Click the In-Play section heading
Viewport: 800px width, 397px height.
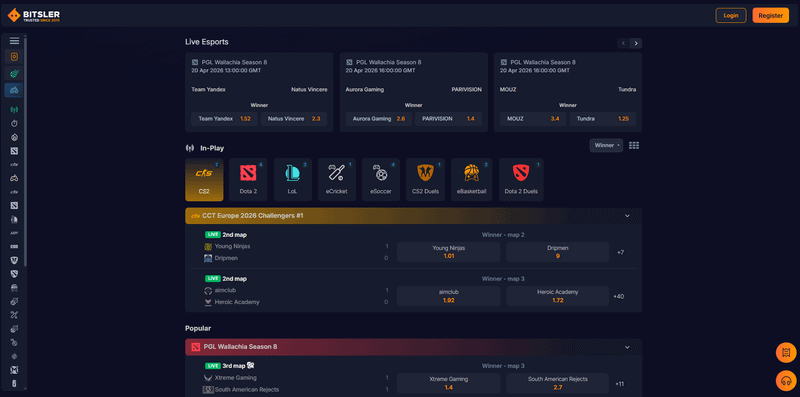tap(212, 148)
